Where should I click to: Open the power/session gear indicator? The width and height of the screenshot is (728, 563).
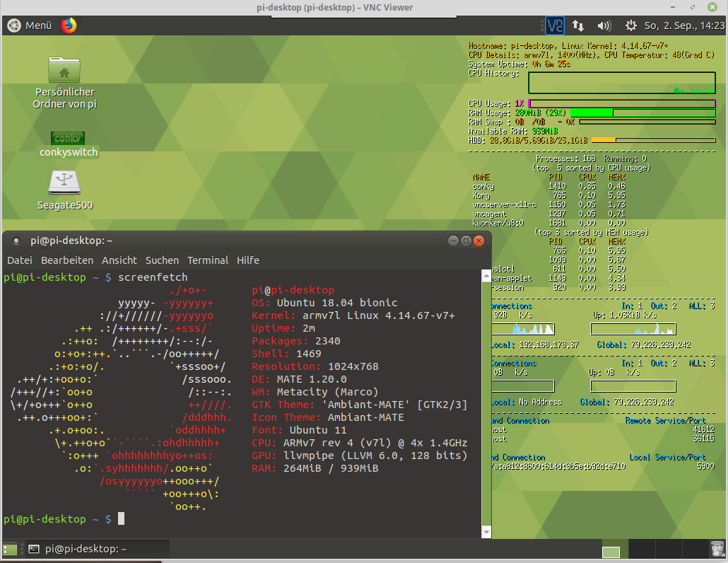[x=631, y=25]
